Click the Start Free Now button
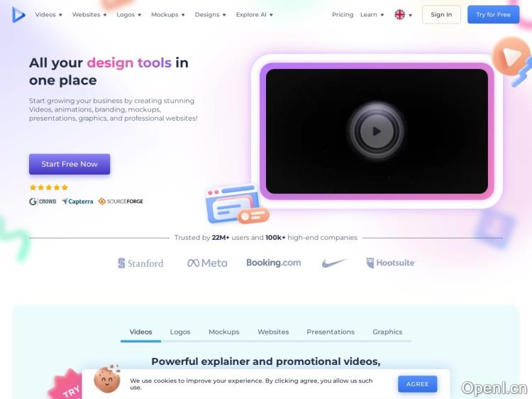 [70, 164]
